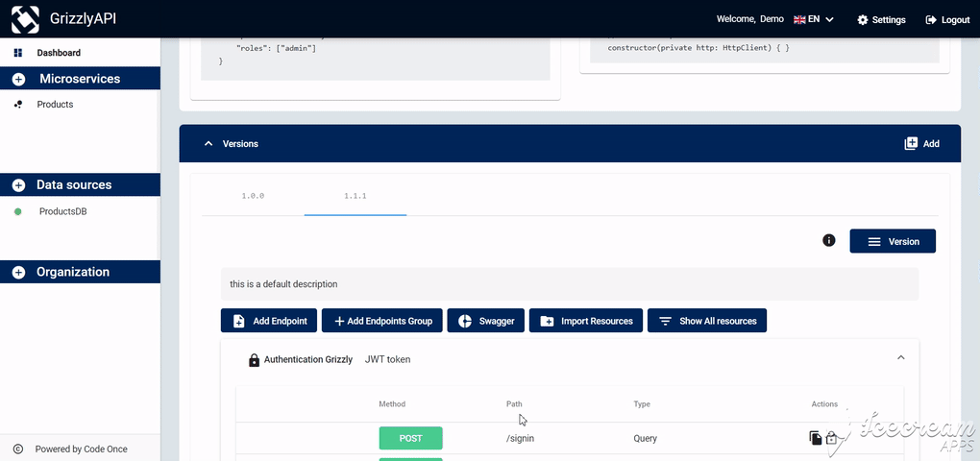Switch to the 1.1.1 version tab
Screen dimensions: 980x461
coord(355,196)
